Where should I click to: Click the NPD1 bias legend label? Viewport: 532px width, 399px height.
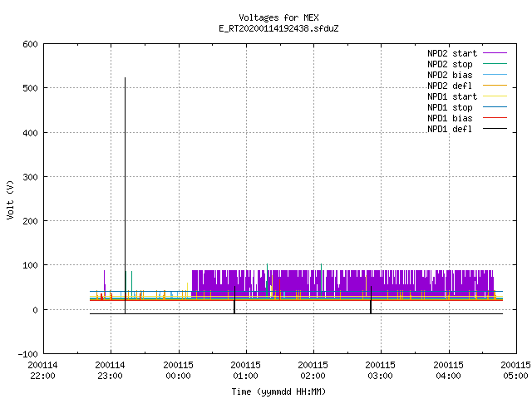[x=450, y=118]
